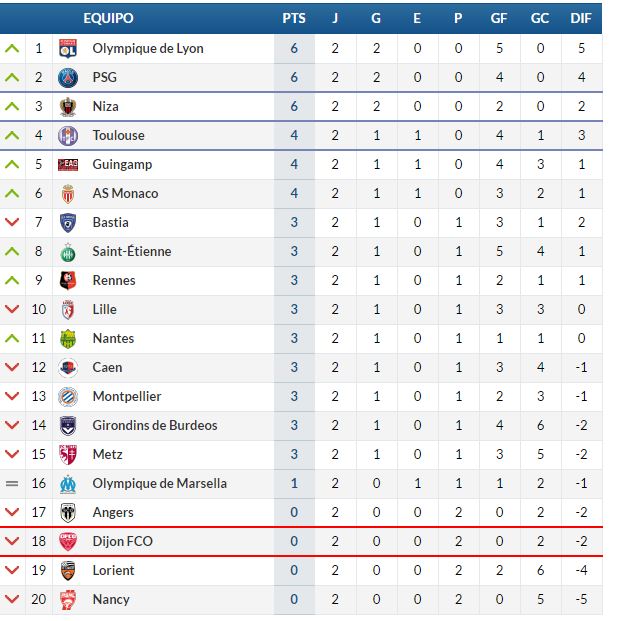617x621 pixels.
Task: Click the Girondins de Burdeos crest
Action: 68,426
